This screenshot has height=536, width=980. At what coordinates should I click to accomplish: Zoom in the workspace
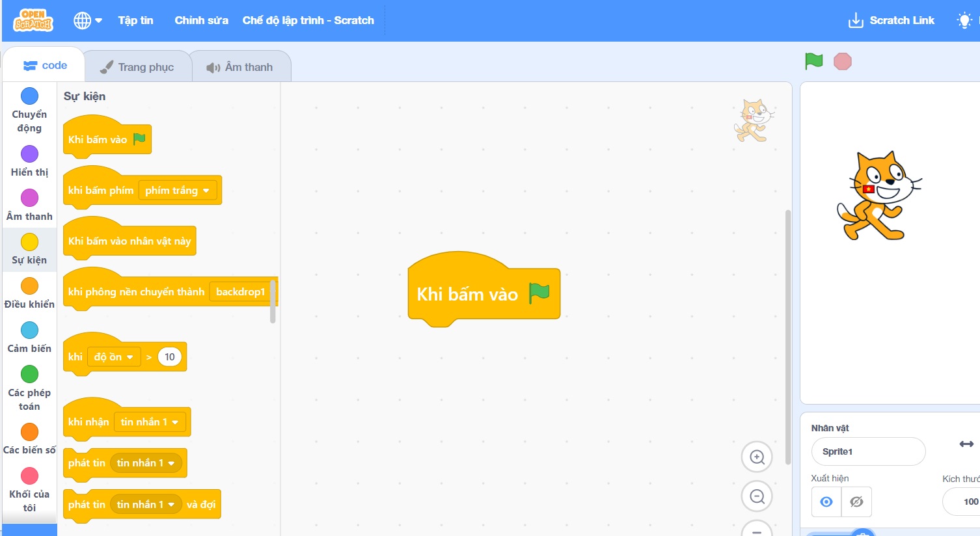757,457
